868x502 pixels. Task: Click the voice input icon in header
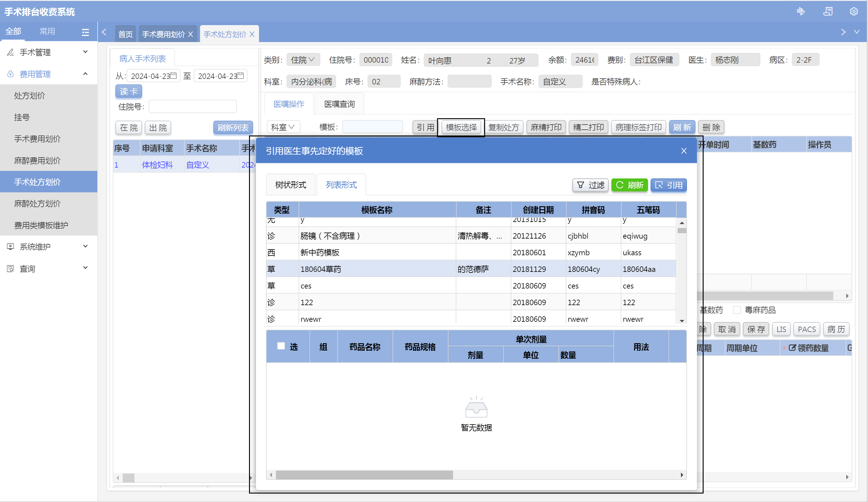tap(801, 11)
